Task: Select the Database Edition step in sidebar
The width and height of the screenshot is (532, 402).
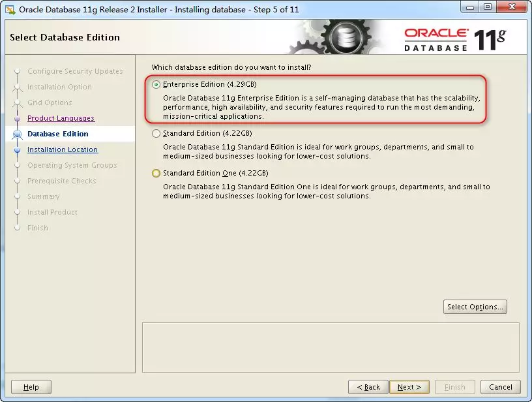Action: [57, 134]
